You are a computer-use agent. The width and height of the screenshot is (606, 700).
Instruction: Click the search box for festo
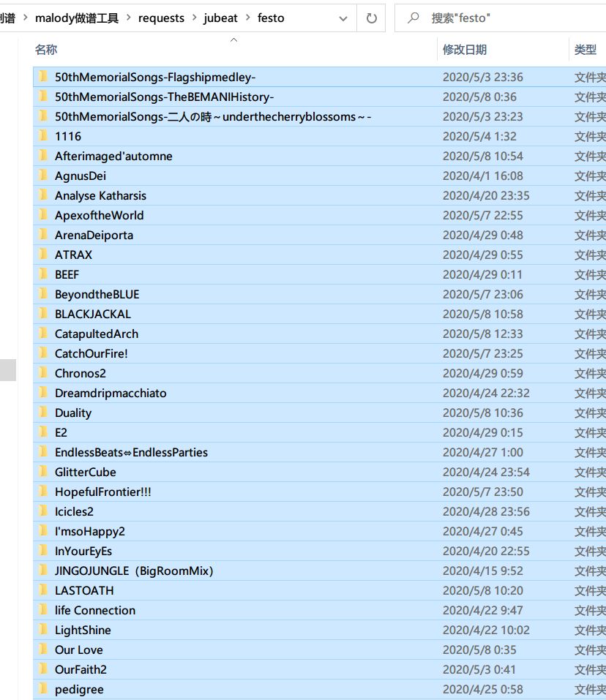(x=500, y=18)
